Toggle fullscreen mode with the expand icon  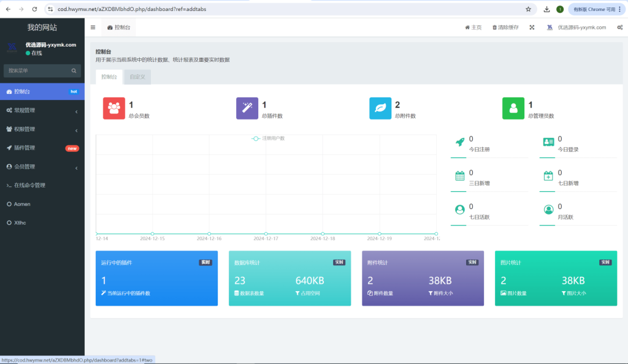pyautogui.click(x=532, y=28)
